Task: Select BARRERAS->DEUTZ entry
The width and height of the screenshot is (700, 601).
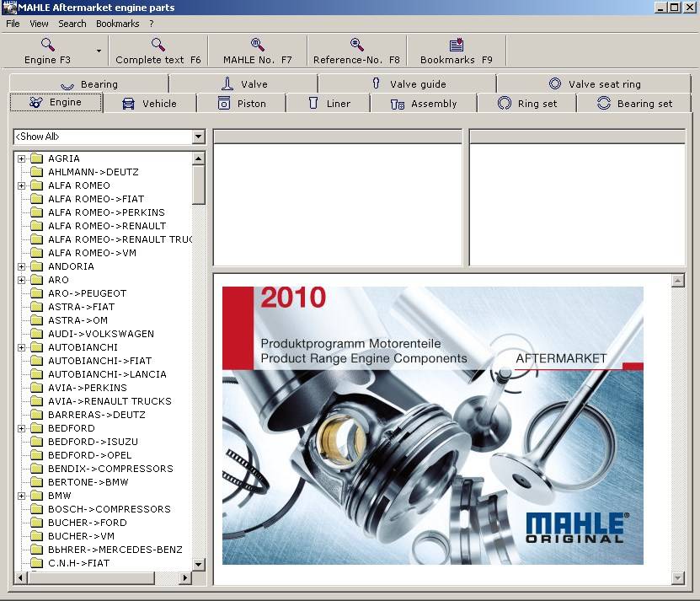Action: (x=96, y=415)
